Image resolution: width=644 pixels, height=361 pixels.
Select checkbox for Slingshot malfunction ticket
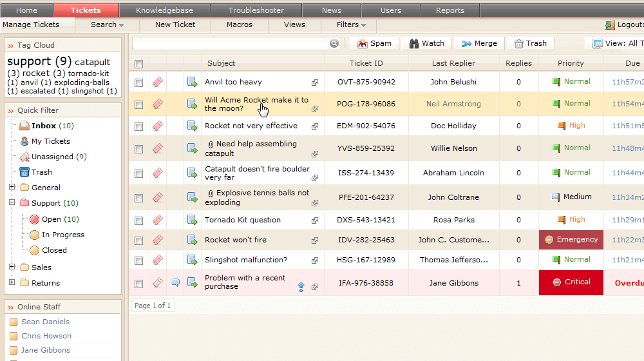(138, 260)
